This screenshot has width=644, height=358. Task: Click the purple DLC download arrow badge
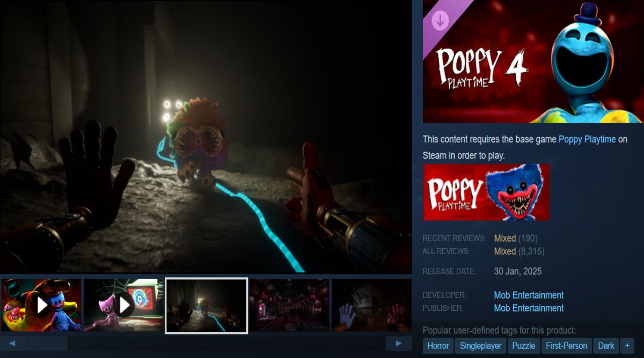click(x=441, y=21)
